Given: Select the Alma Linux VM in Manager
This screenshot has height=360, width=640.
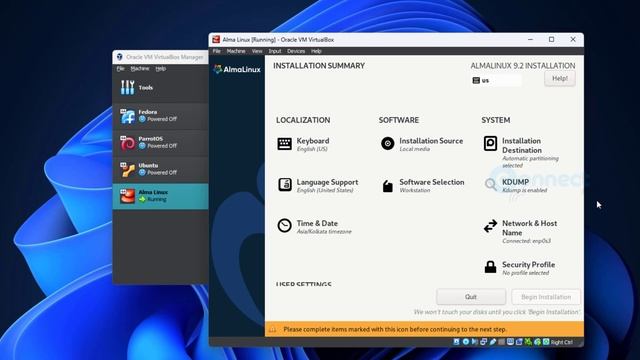Looking at the screenshot, I should click(x=160, y=196).
